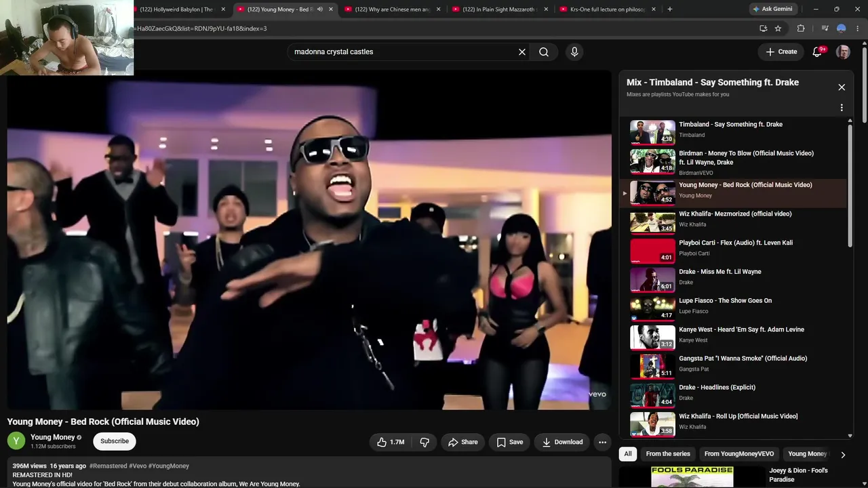Close the Why are Chinese men tab

439,9
